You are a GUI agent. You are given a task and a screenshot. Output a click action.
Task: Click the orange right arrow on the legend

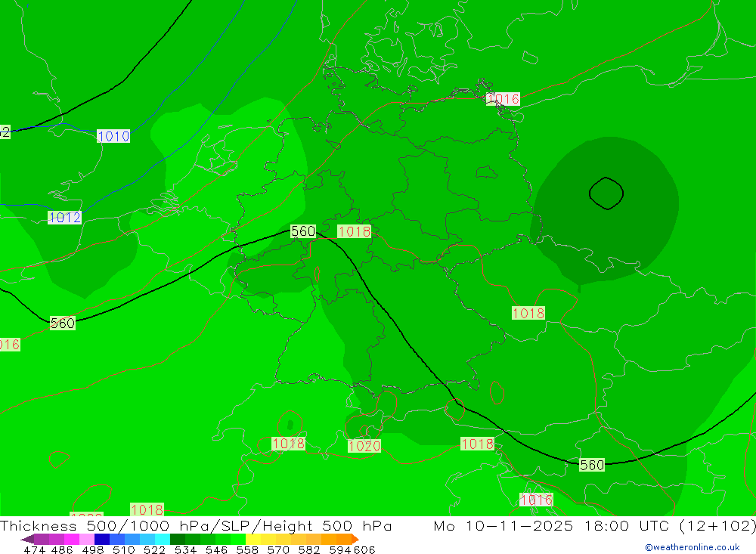click(x=355, y=539)
